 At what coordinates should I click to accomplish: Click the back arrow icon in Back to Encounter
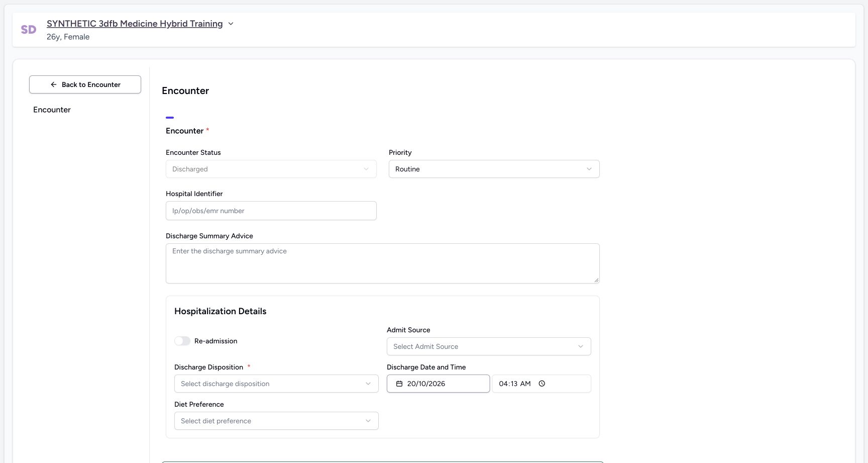[x=54, y=84]
